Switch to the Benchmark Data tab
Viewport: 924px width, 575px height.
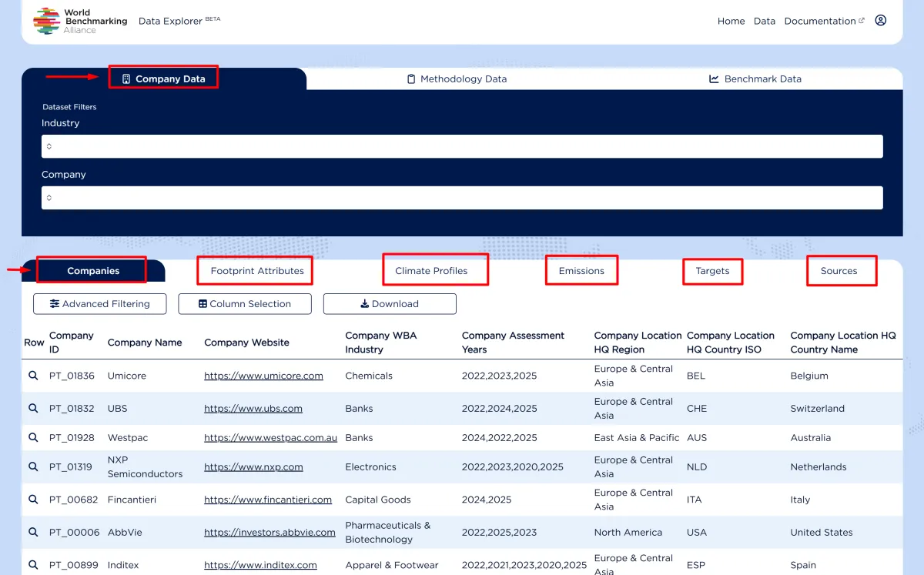(755, 79)
